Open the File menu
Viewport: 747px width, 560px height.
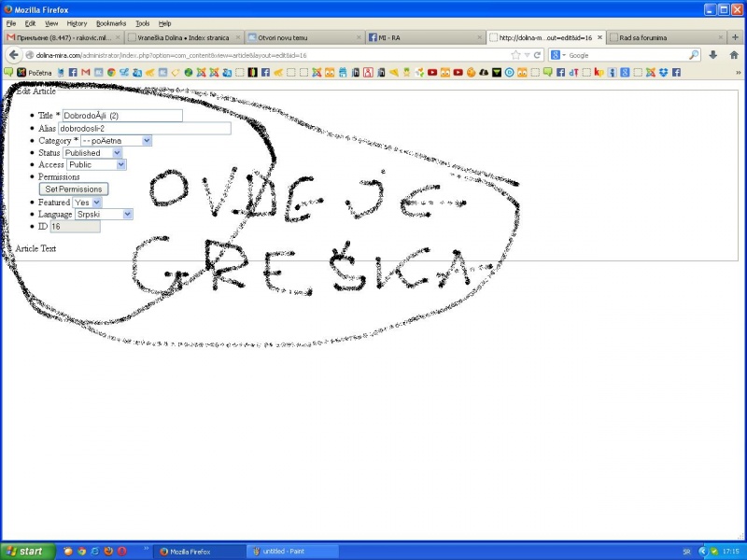11,23
